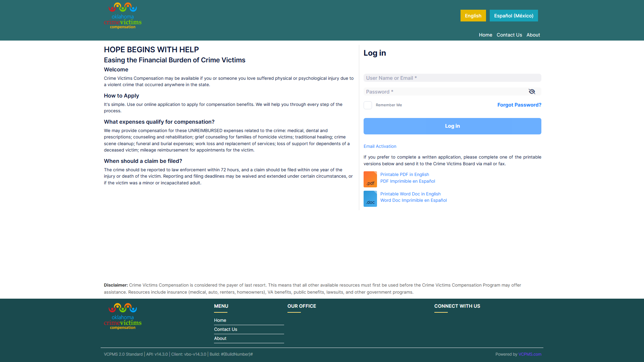Image resolution: width=644 pixels, height=362 pixels.
Task: Open Printable PDF in English
Action: click(405, 174)
